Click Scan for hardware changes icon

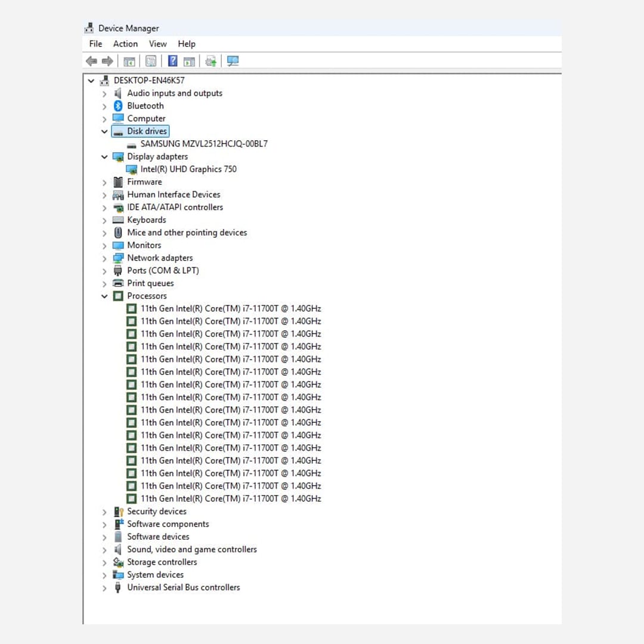tap(233, 61)
